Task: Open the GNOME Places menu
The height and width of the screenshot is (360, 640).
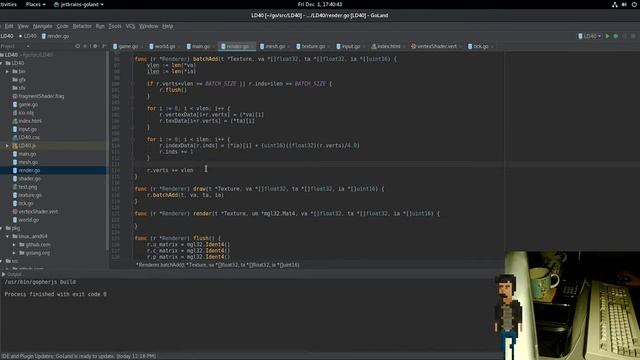Action: pyautogui.click(x=35, y=4)
